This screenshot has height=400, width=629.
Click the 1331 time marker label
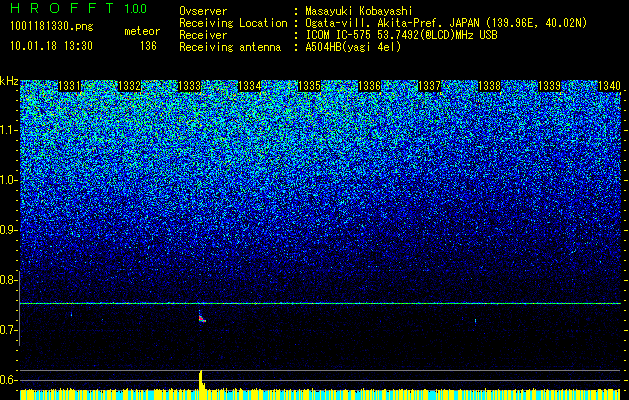[69, 86]
